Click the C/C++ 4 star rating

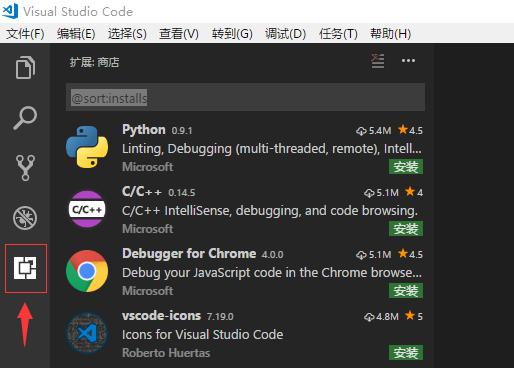point(414,192)
